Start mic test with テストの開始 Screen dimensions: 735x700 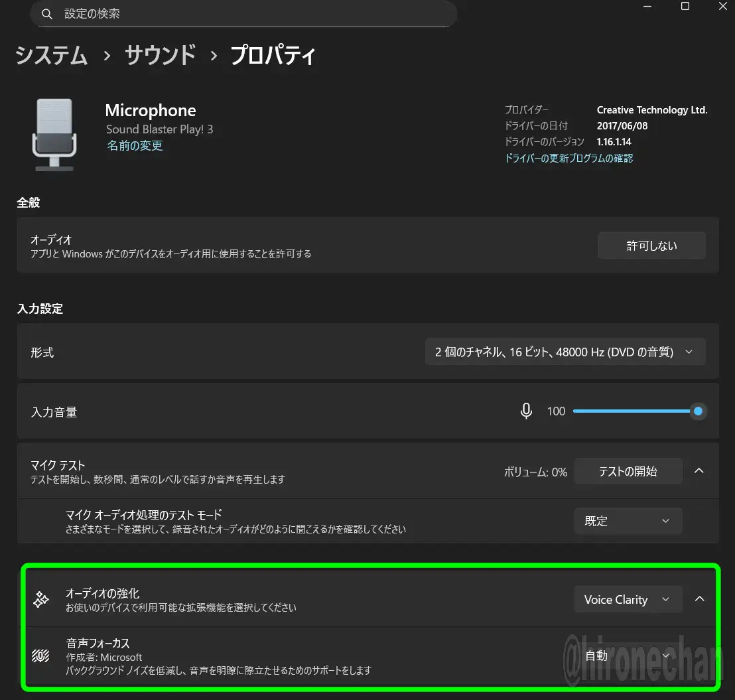pos(628,471)
